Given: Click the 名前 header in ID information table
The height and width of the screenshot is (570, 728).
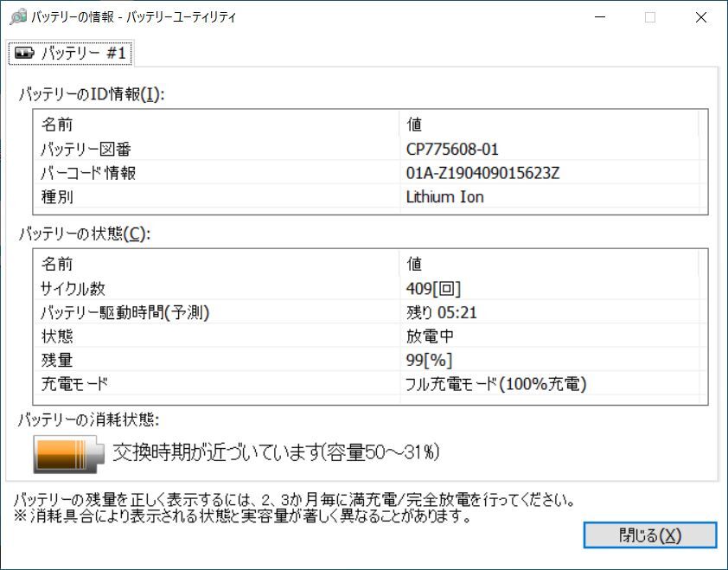Looking at the screenshot, I should [x=57, y=124].
